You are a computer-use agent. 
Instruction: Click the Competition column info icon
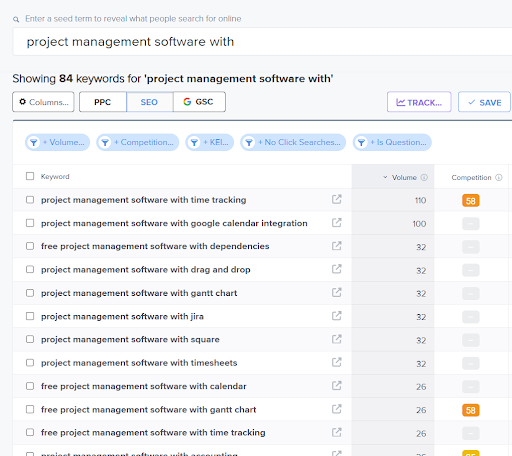coord(499,177)
